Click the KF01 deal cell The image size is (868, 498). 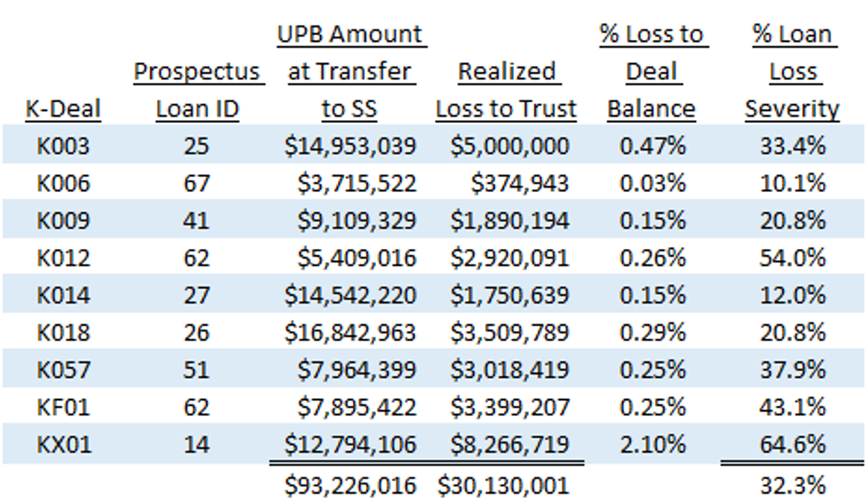tap(63, 407)
